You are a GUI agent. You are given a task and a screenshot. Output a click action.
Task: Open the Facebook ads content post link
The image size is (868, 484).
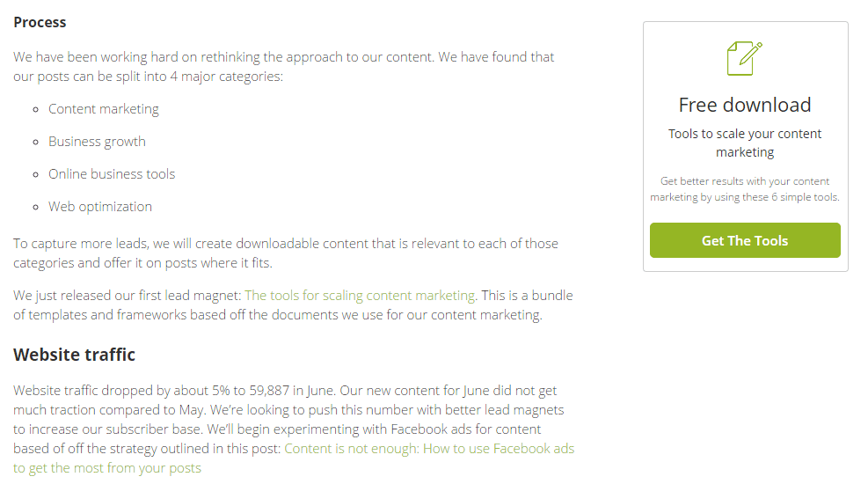(x=294, y=458)
